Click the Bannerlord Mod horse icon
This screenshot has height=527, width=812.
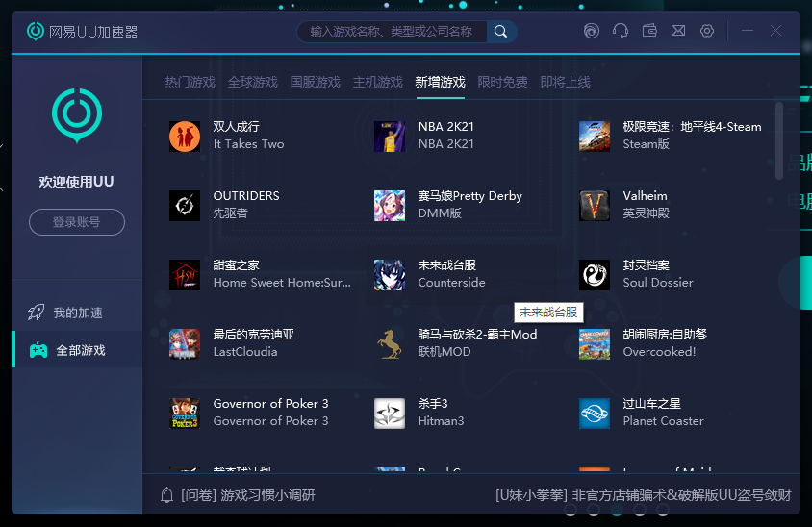(x=390, y=344)
